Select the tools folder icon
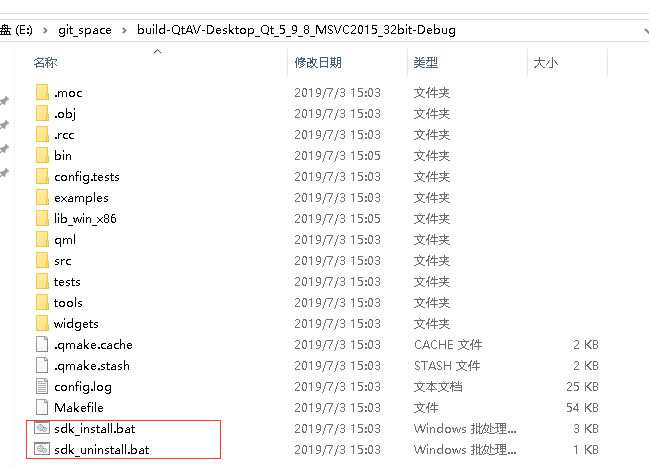Image resolution: width=649 pixels, height=469 pixels. (42, 303)
